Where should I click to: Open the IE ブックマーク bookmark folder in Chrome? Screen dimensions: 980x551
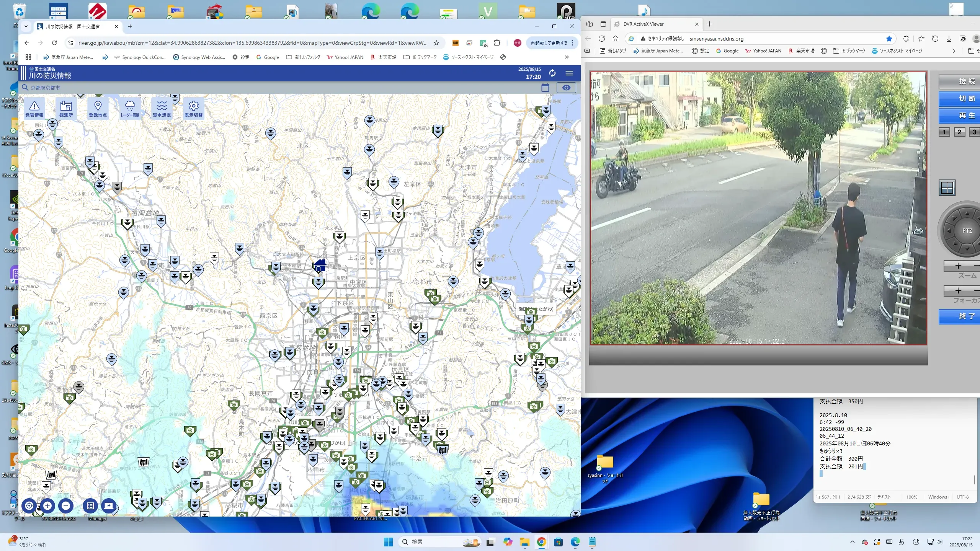click(420, 57)
